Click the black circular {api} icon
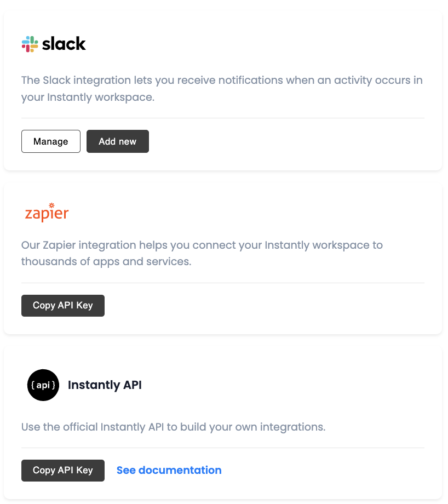Viewport: 448px width, 504px height. click(x=43, y=385)
